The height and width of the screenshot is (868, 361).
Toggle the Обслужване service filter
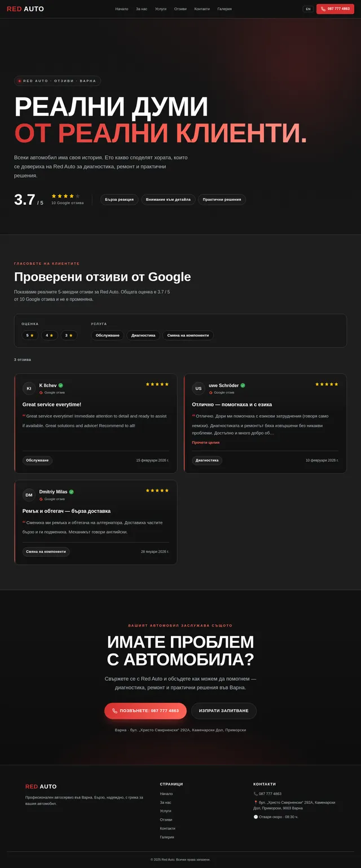point(107,335)
